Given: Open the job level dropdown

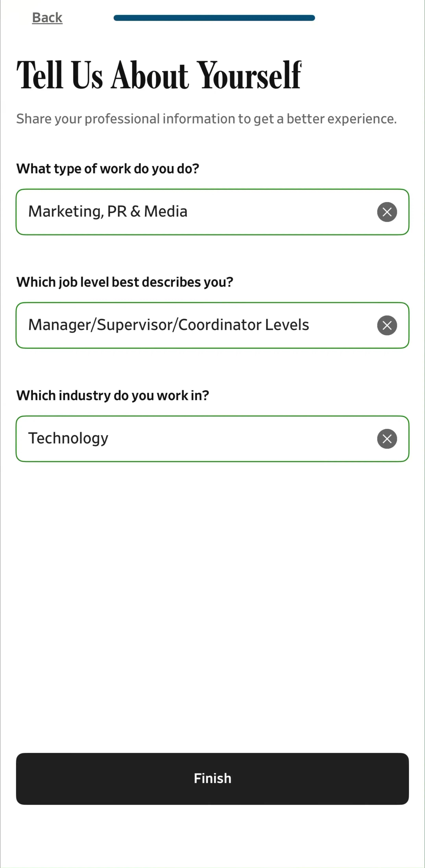Looking at the screenshot, I should 212,325.
